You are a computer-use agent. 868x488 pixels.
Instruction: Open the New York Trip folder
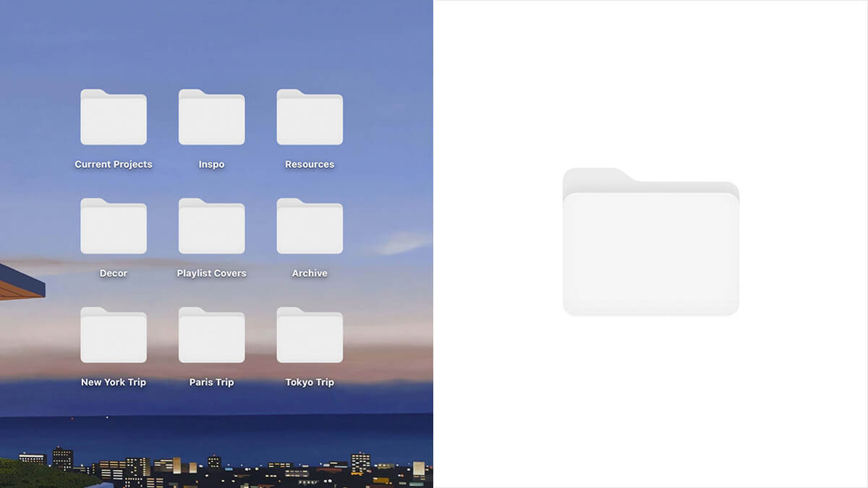pos(113,335)
